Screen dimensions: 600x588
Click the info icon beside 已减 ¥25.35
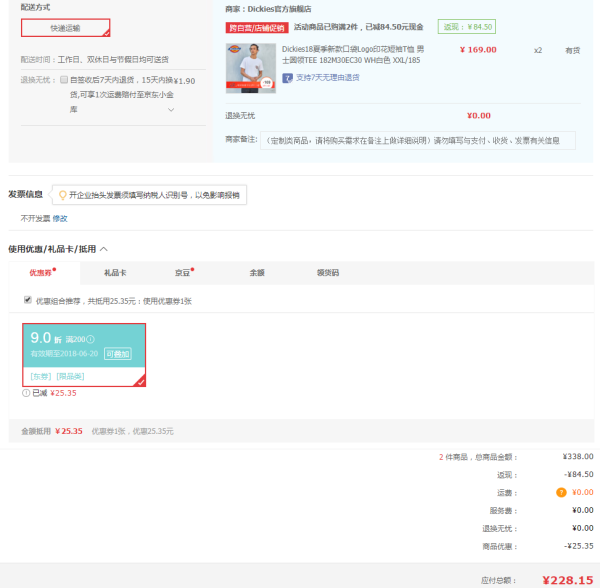pos(26,393)
